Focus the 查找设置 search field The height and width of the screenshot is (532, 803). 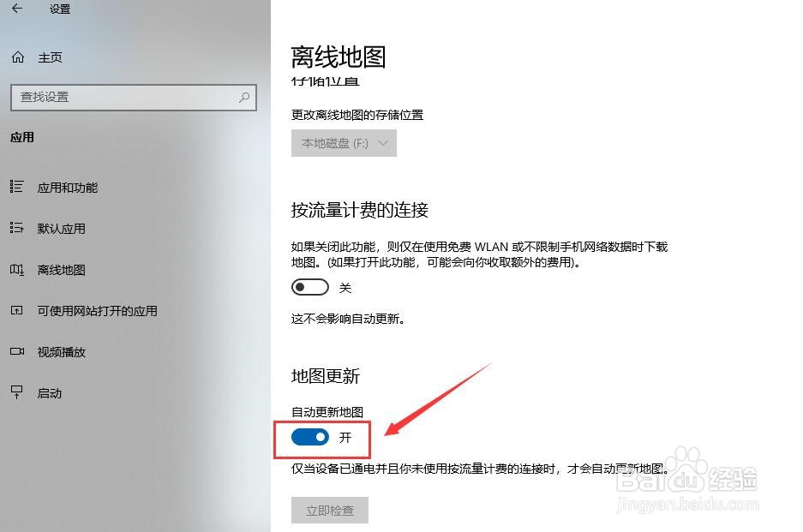tap(133, 98)
